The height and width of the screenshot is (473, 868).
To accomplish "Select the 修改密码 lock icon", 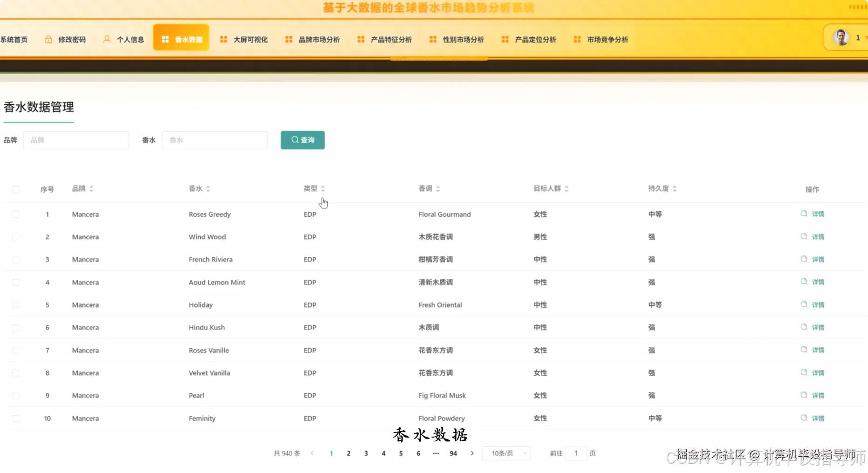I will (x=48, y=39).
